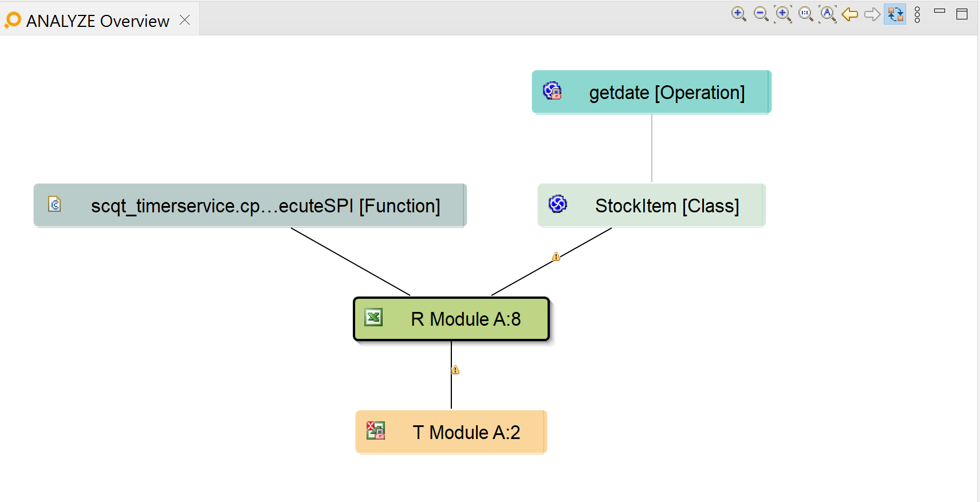Minimize the ANALYZE Overview view
The image size is (980, 502).
pos(939,11)
